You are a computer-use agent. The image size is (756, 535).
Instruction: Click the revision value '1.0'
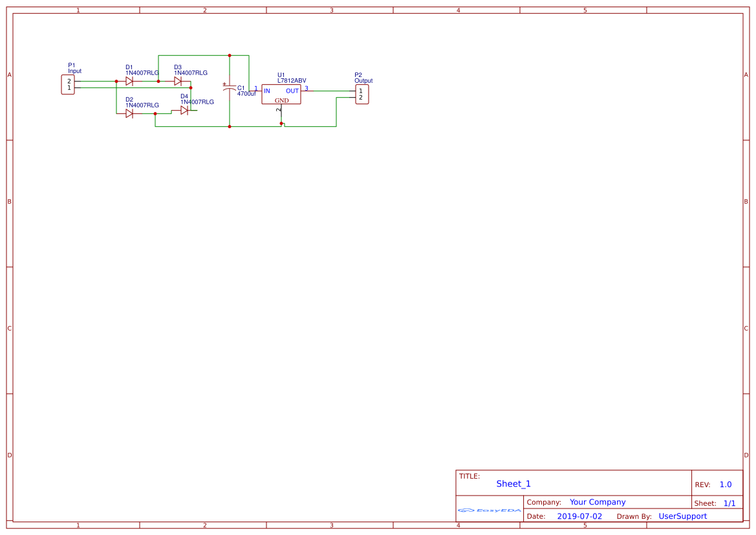[x=726, y=485]
